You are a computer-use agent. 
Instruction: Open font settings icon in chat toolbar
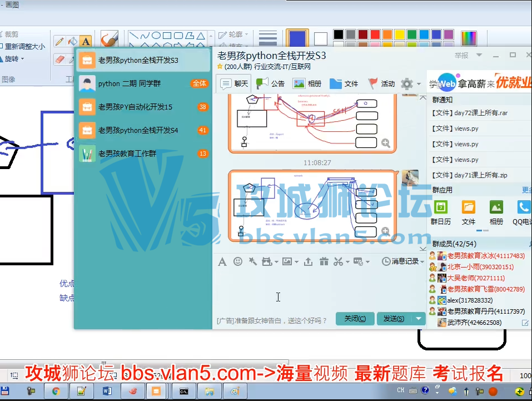pyautogui.click(x=222, y=261)
